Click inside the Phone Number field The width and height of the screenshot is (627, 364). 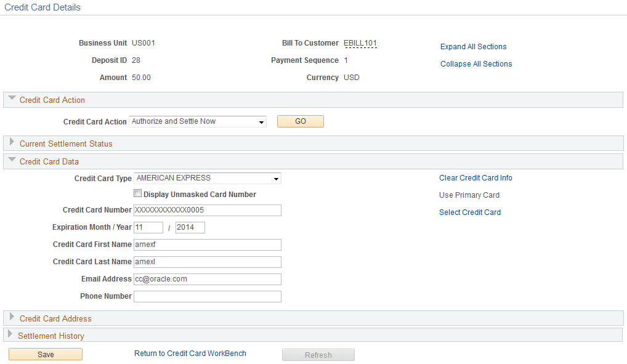tap(207, 296)
